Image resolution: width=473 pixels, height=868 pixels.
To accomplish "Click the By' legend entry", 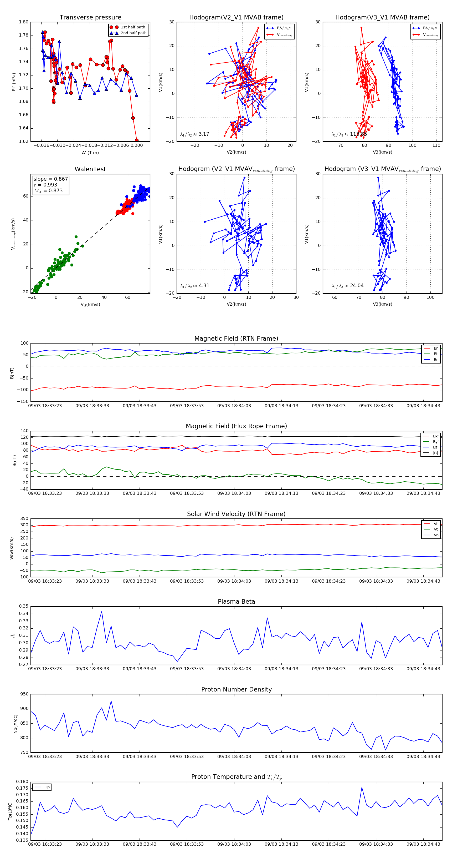I will (x=431, y=442).
